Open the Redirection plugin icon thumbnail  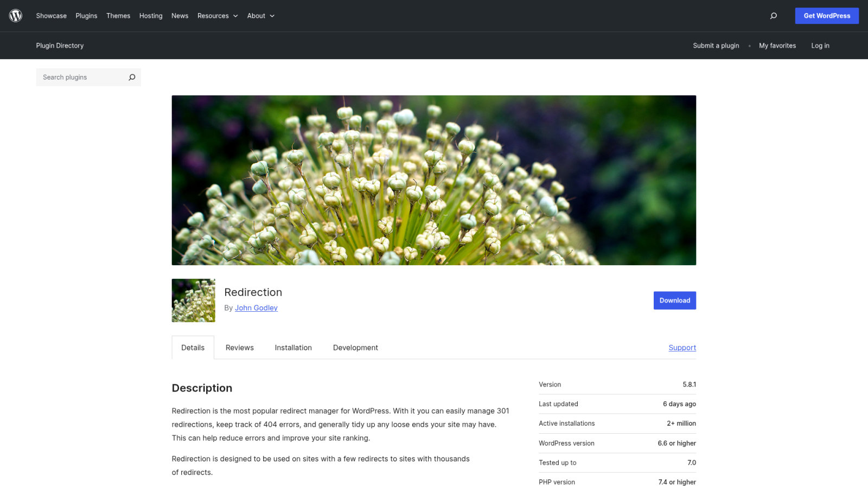pos(193,300)
